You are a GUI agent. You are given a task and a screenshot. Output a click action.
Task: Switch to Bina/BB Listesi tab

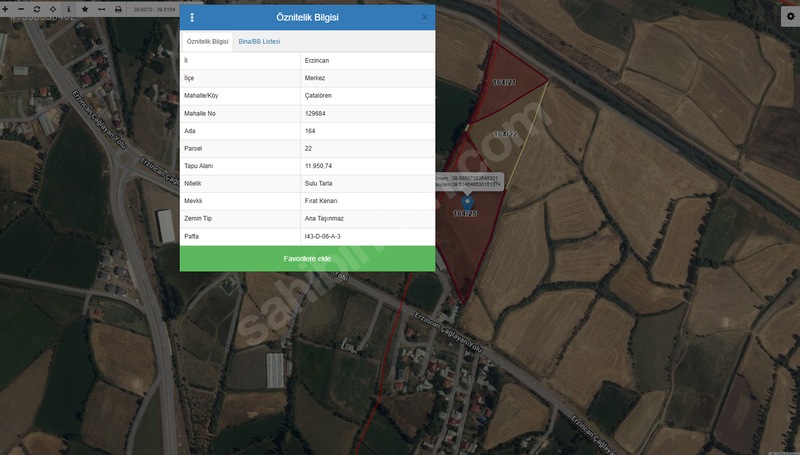259,42
